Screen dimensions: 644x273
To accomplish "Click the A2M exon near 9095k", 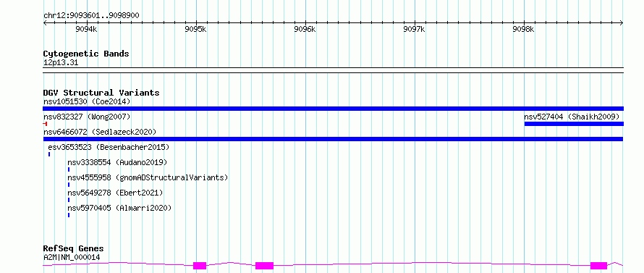I will [200, 266].
